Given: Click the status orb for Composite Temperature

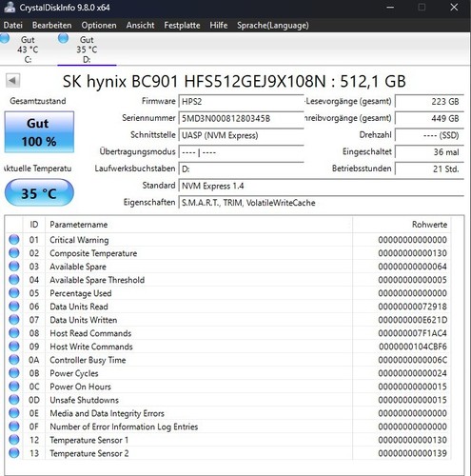Looking at the screenshot, I should (x=14, y=253).
